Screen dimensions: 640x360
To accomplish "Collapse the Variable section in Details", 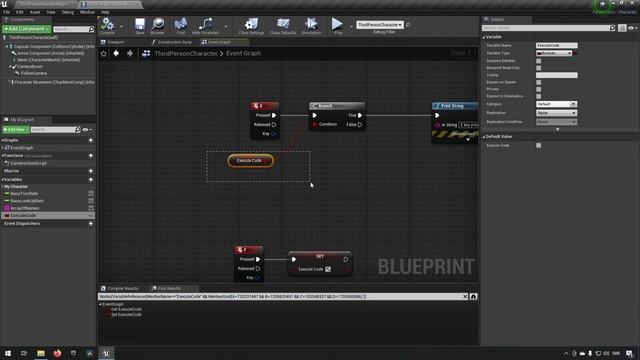I will coord(484,37).
